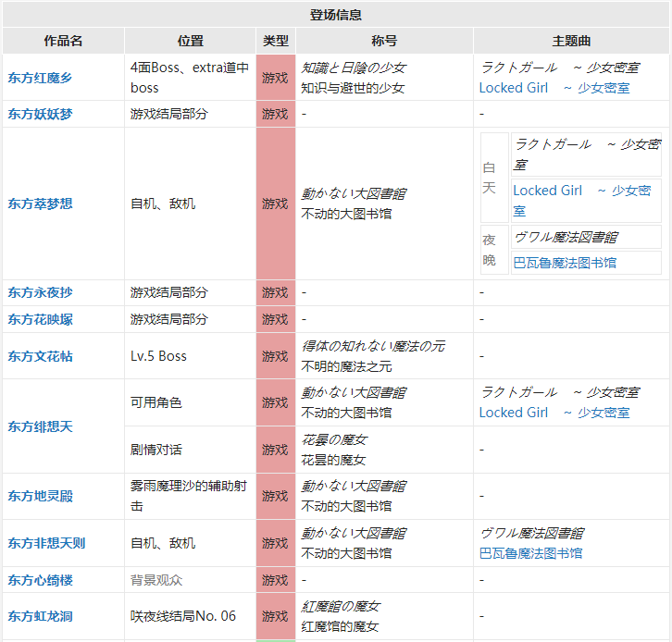Image resolution: width=672 pixels, height=642 pixels.
Task: Click 不动的大图书馆 in 东方萃梦想 row
Action: 346,214
